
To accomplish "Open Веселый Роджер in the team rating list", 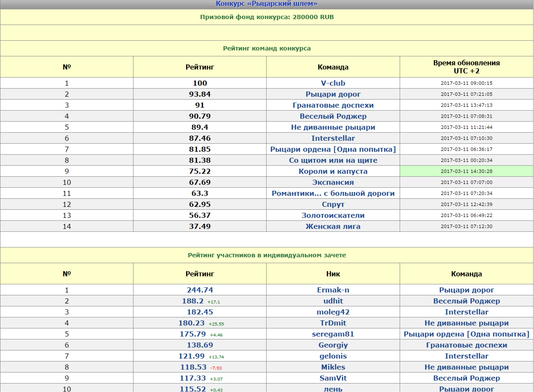I will coord(333,116).
